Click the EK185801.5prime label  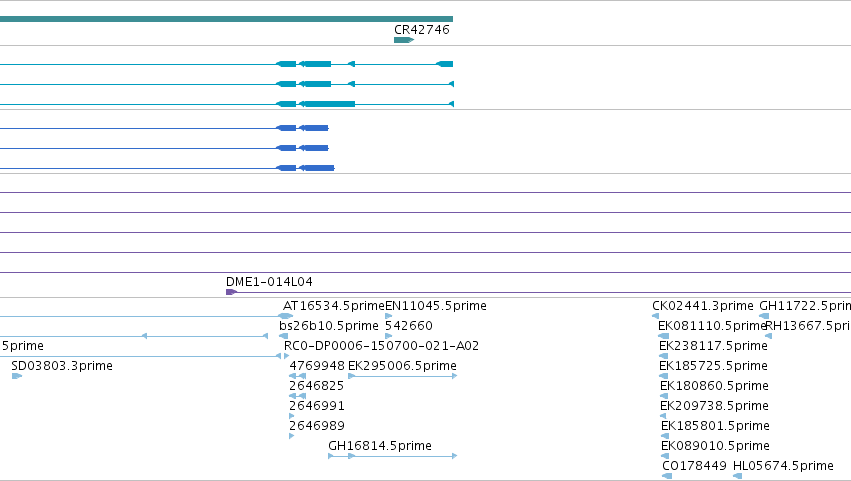715,426
